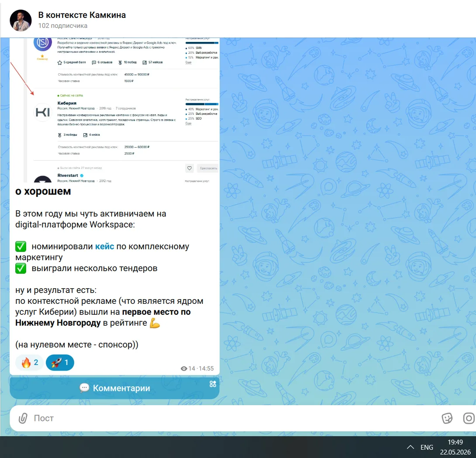
Task: Click bold text первое место по Нижнему Новгороду
Action: click(x=103, y=317)
